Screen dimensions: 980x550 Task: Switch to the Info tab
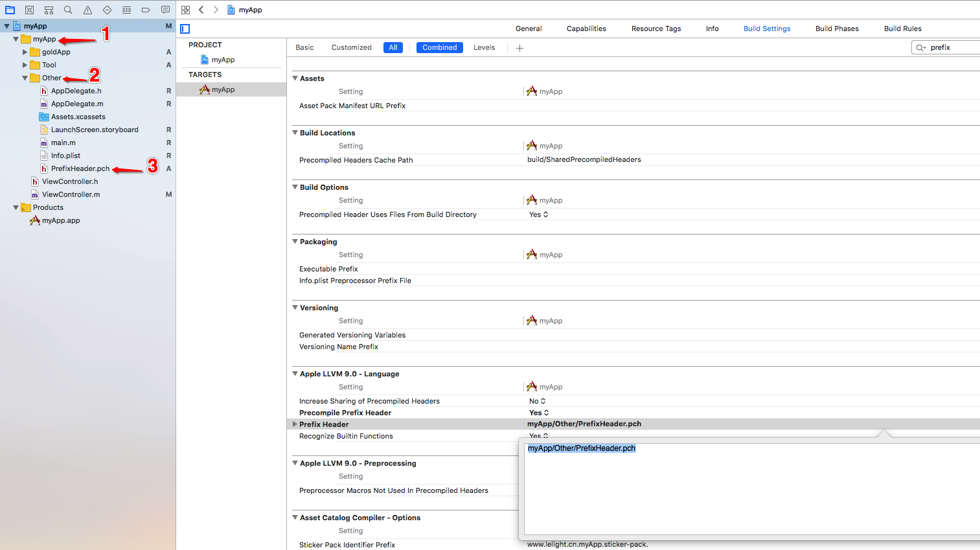(712, 29)
